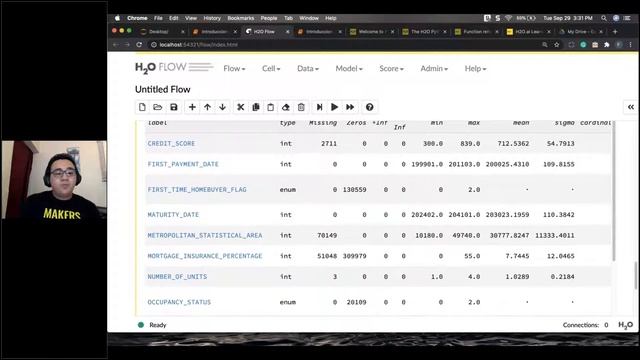The width and height of the screenshot is (640, 360).
Task: Click the New Flow document icon
Action: coord(142,107)
